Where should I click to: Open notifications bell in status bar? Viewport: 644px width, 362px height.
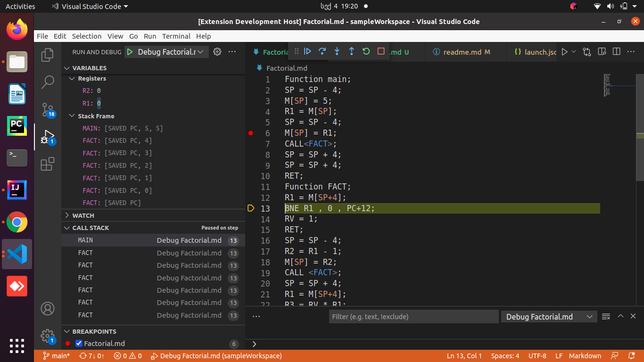point(632,356)
